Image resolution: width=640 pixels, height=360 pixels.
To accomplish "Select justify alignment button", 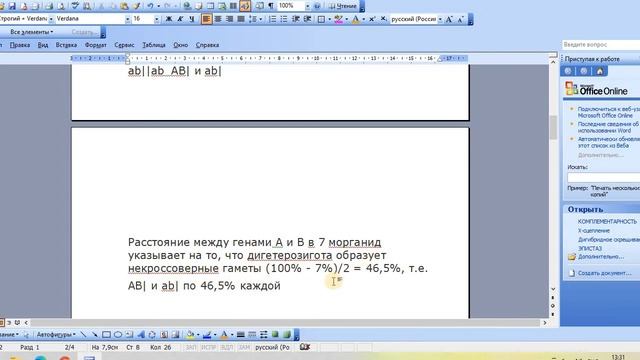I will pos(241,19).
